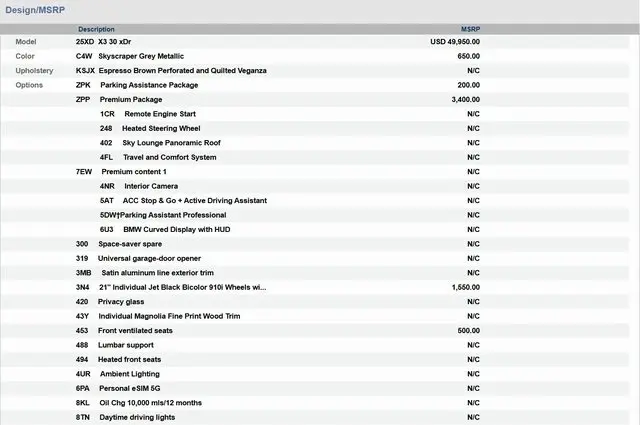The width and height of the screenshot is (640, 425).
Task: Select the Heated Steering Wheel item
Action: coord(161,129)
